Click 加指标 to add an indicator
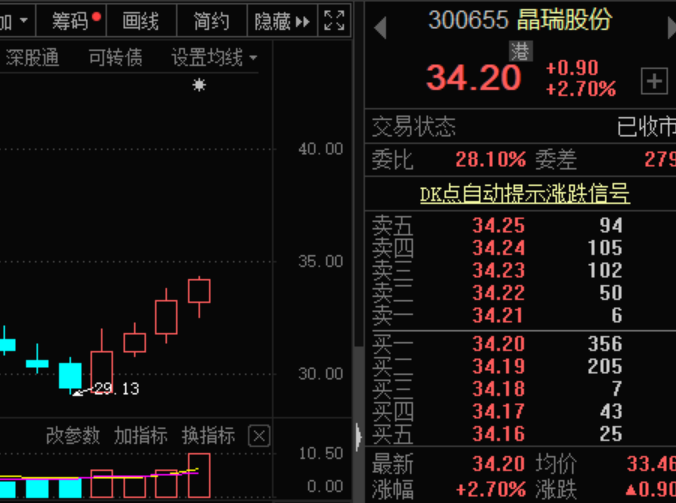The width and height of the screenshot is (676, 503). 140,436
